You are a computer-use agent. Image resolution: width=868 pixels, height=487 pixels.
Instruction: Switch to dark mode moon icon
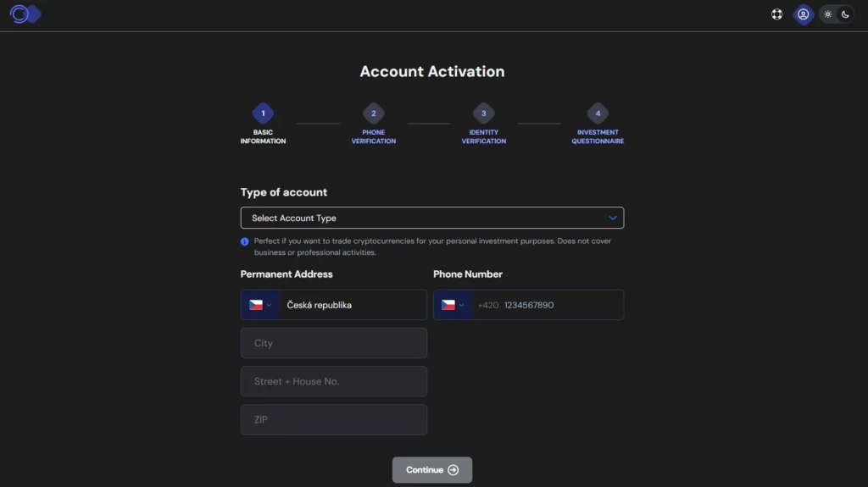pos(845,14)
